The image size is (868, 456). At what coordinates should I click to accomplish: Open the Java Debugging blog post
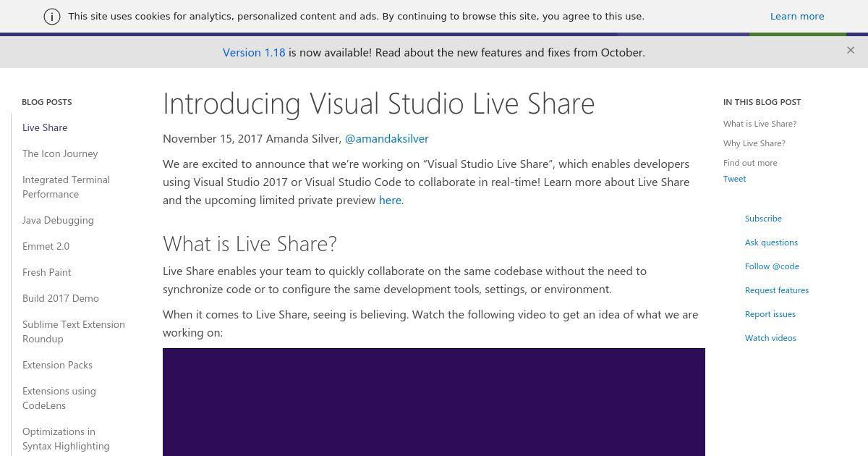point(58,220)
